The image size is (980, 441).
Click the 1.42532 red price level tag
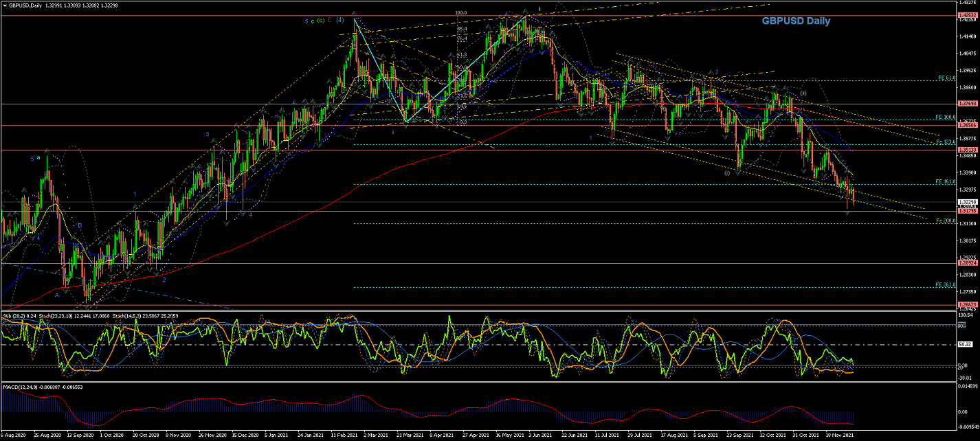pyautogui.click(x=967, y=15)
